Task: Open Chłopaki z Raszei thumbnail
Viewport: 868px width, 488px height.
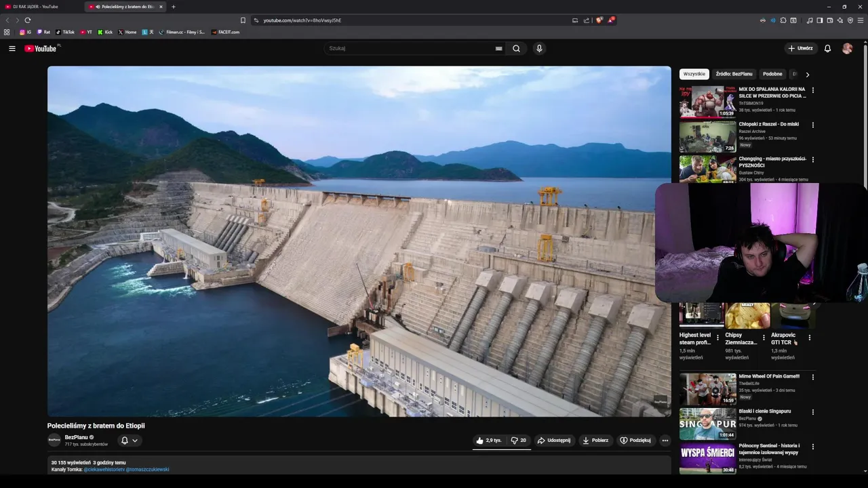Action: (707, 136)
